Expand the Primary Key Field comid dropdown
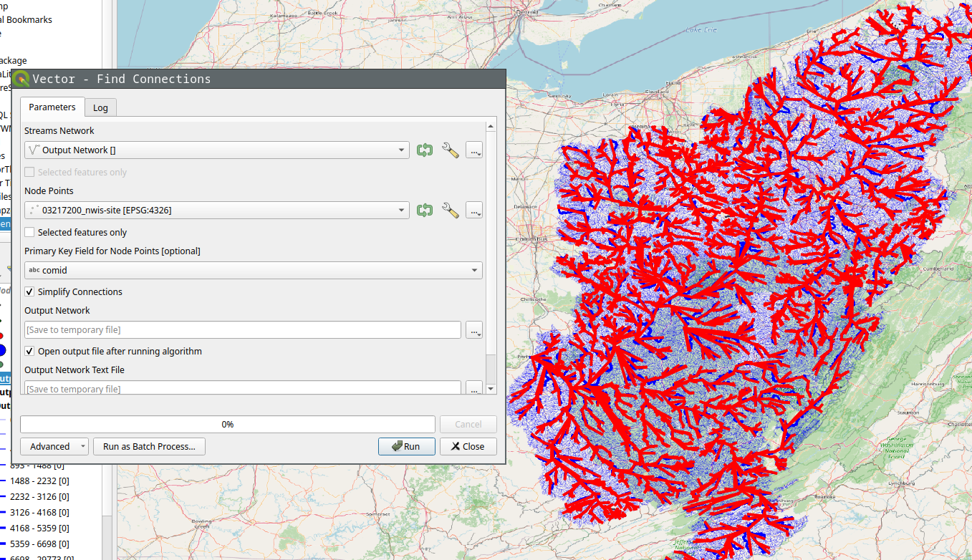This screenshot has width=972, height=560. pyautogui.click(x=253, y=271)
